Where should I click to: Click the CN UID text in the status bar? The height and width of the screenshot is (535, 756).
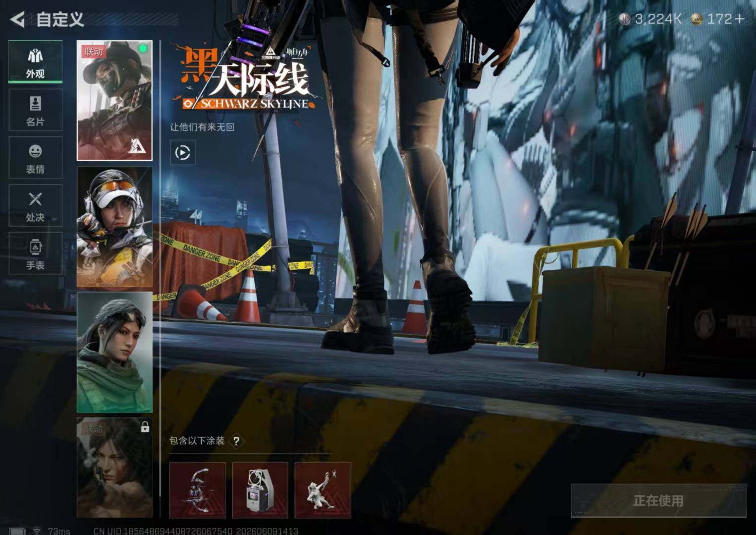tap(196, 531)
